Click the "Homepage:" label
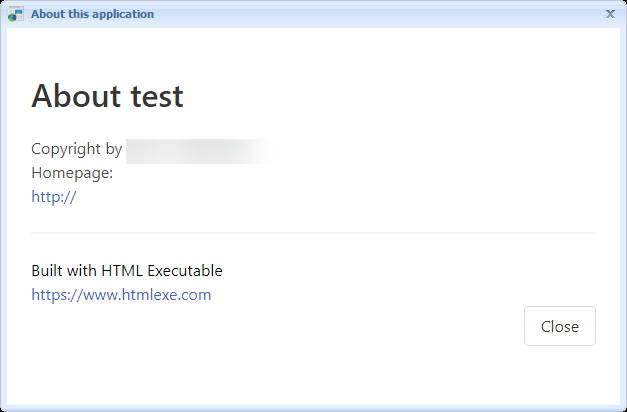The image size is (627, 412). click(x=72, y=173)
